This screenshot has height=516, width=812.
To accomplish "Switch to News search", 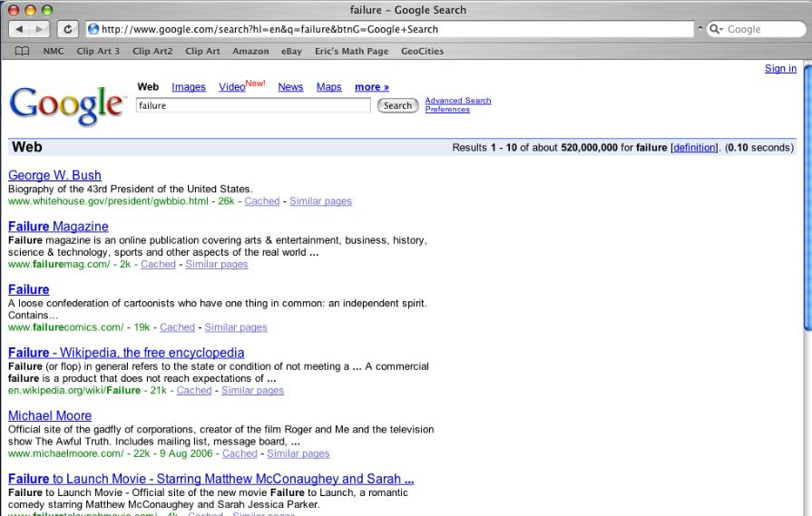I will pos(290,87).
